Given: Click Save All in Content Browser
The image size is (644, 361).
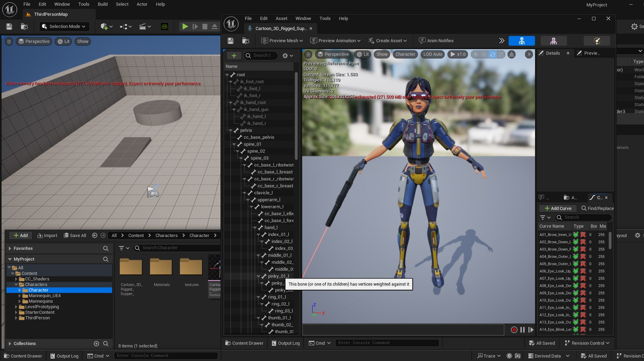Looking at the screenshot, I should tap(75, 235).
